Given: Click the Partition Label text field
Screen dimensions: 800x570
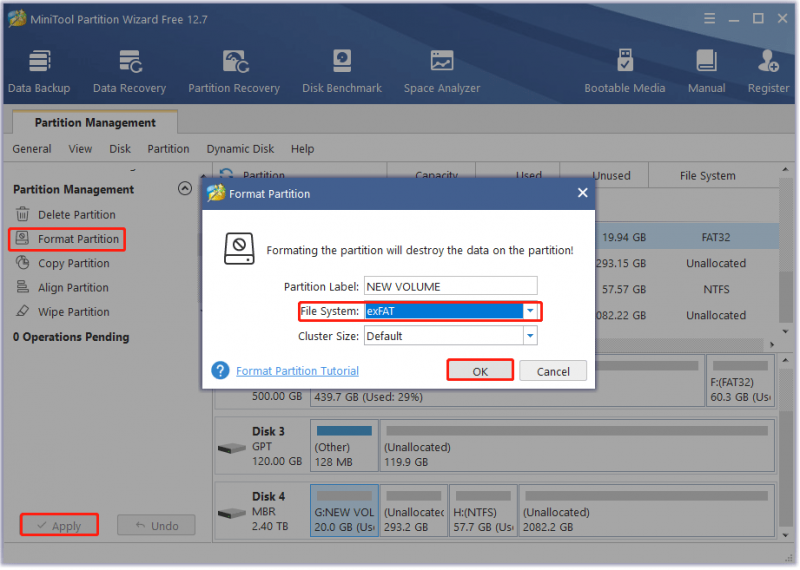Looking at the screenshot, I should pyautogui.click(x=451, y=286).
